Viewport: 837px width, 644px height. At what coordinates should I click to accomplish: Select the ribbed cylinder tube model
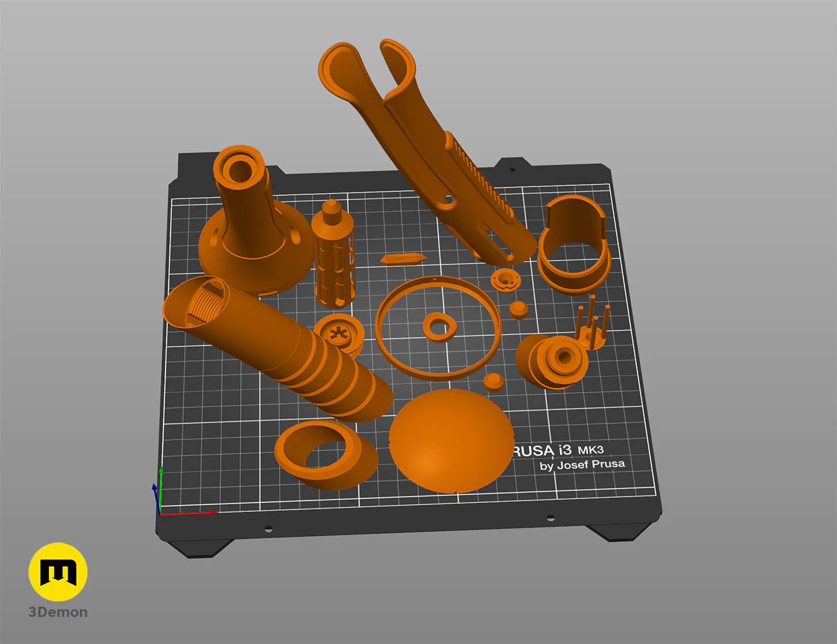coord(277,348)
